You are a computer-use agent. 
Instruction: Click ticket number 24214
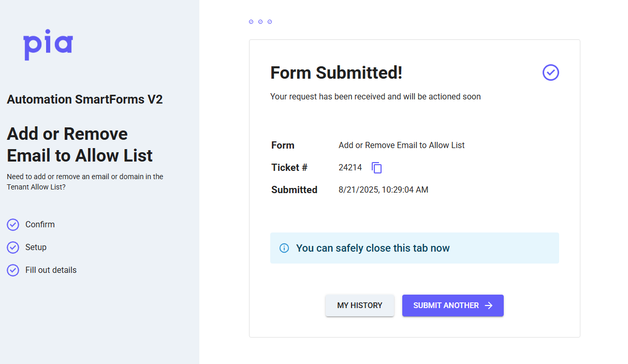coord(349,168)
